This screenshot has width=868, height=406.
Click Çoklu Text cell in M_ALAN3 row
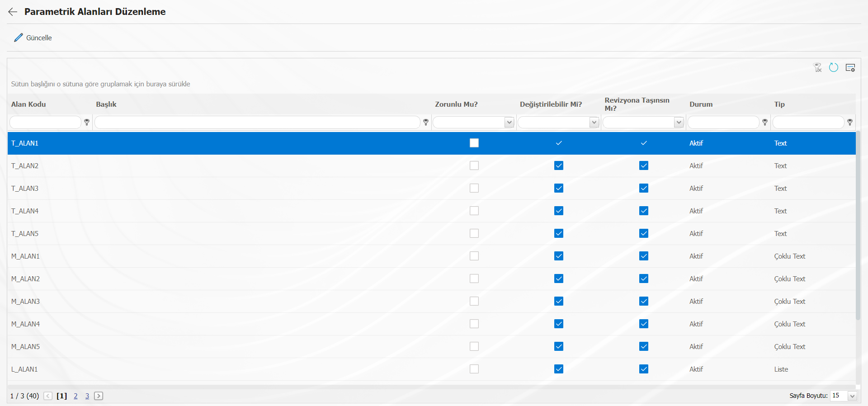point(789,302)
